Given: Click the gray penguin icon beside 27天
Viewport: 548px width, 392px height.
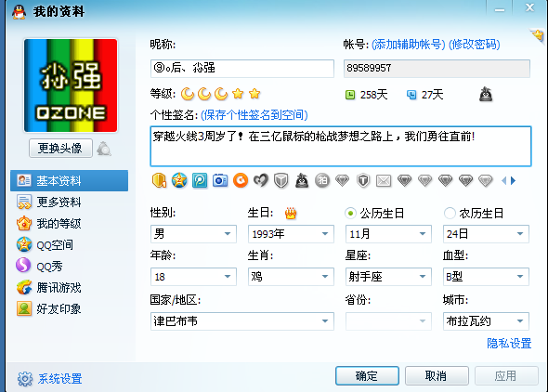Looking at the screenshot, I should click(486, 95).
